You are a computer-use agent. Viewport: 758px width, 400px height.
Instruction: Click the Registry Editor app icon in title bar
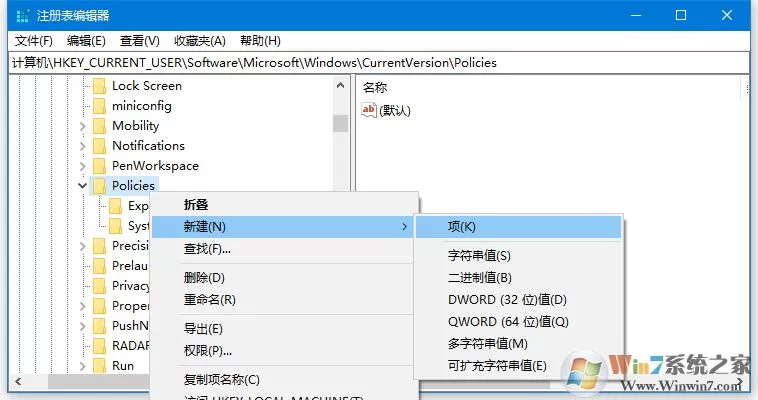click(x=22, y=15)
